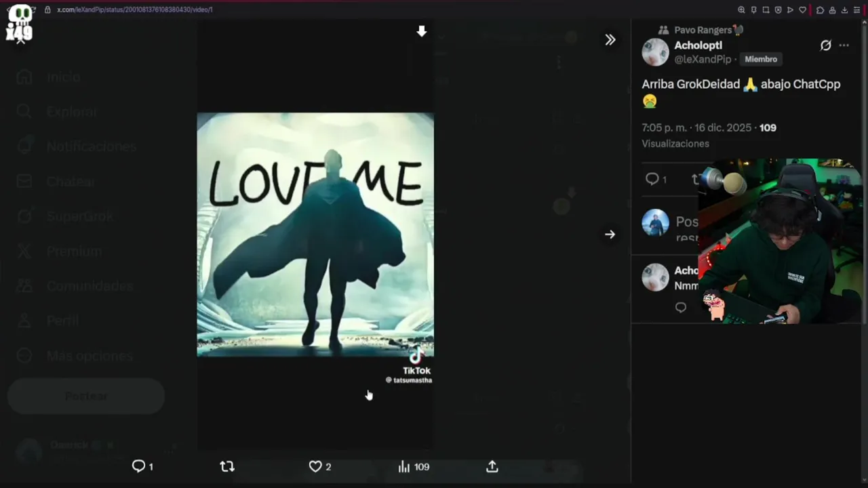Click the share icon below the video

coord(492,466)
